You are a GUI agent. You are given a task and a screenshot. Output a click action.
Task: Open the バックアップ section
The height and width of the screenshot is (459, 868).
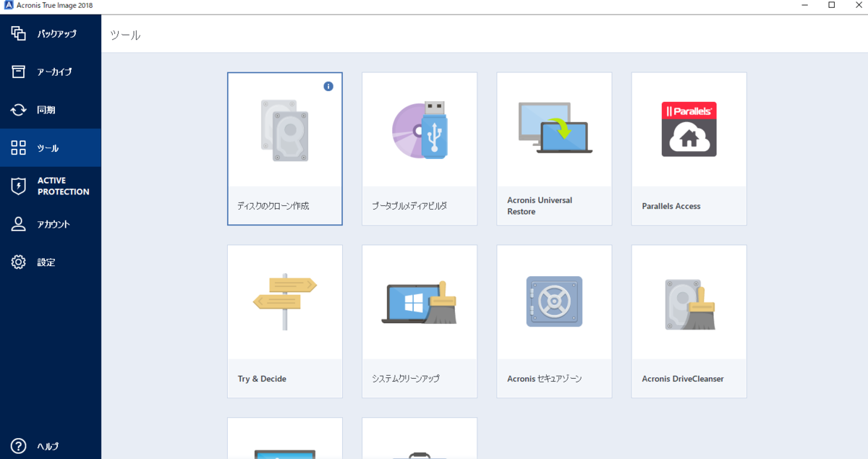pyautogui.click(x=57, y=34)
